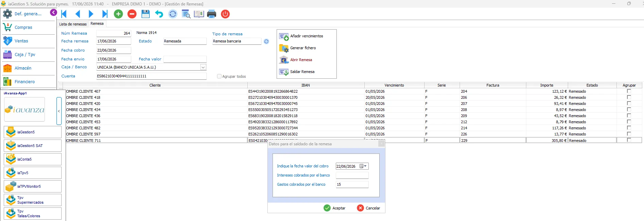Image resolution: width=644 pixels, height=221 pixels.
Task: Save using the floppy disk icon
Action: pos(146,14)
